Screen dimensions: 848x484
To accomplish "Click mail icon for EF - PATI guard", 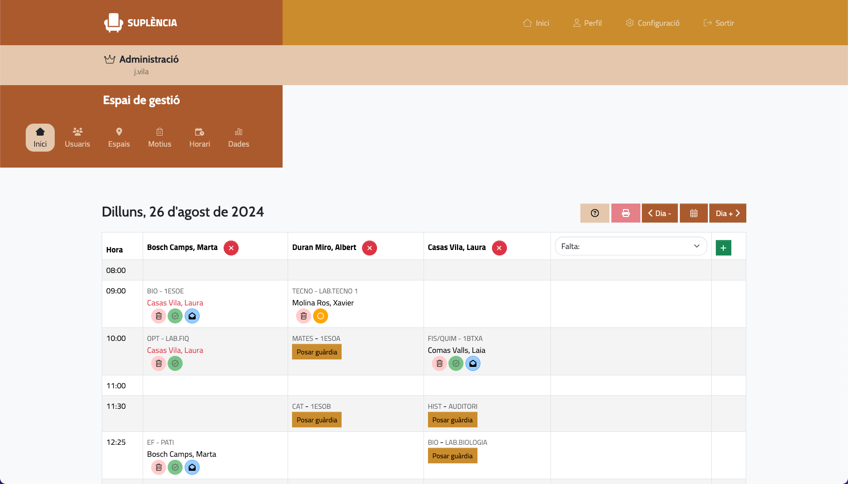I will coord(192,467).
